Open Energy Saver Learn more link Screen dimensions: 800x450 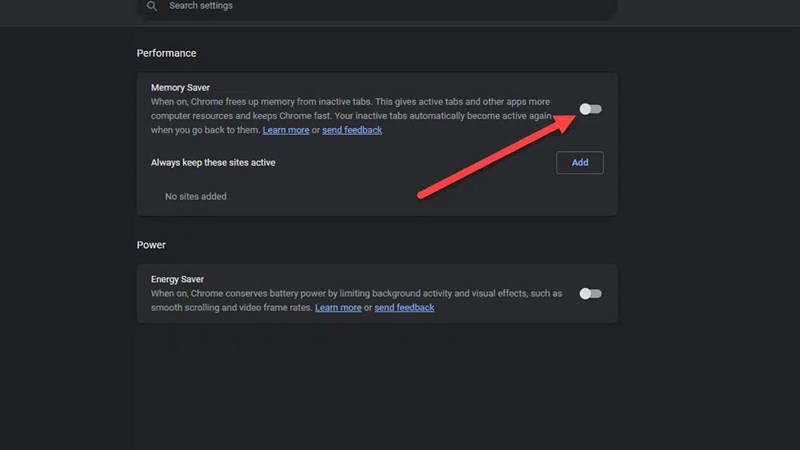coord(338,308)
